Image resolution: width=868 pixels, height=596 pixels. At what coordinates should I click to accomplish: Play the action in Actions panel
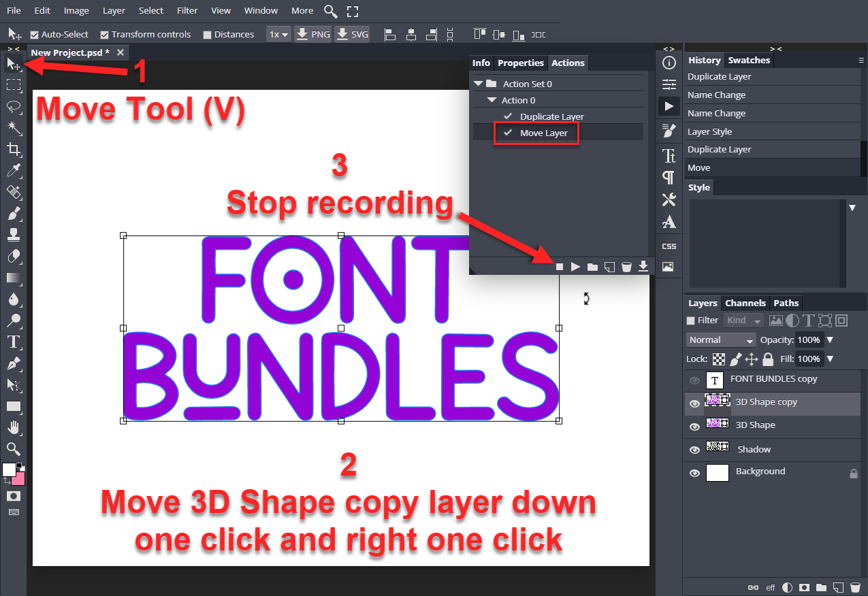[576, 267]
